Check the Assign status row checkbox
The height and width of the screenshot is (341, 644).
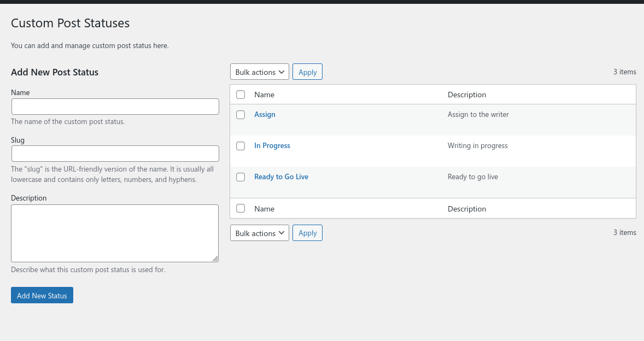click(241, 115)
